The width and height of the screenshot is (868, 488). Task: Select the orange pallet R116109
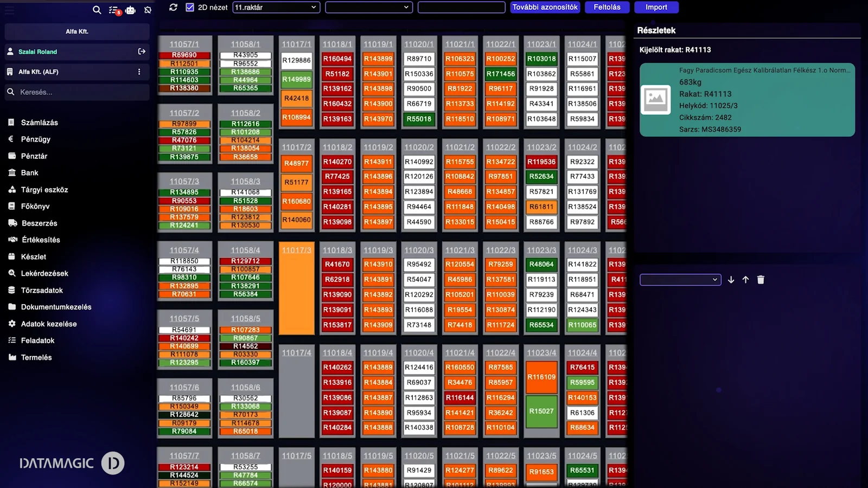(x=541, y=377)
